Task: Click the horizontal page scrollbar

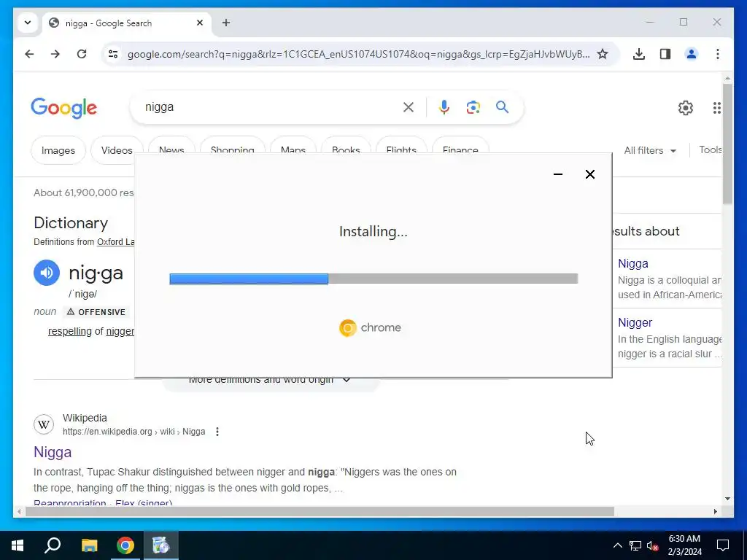Action: (x=320, y=511)
